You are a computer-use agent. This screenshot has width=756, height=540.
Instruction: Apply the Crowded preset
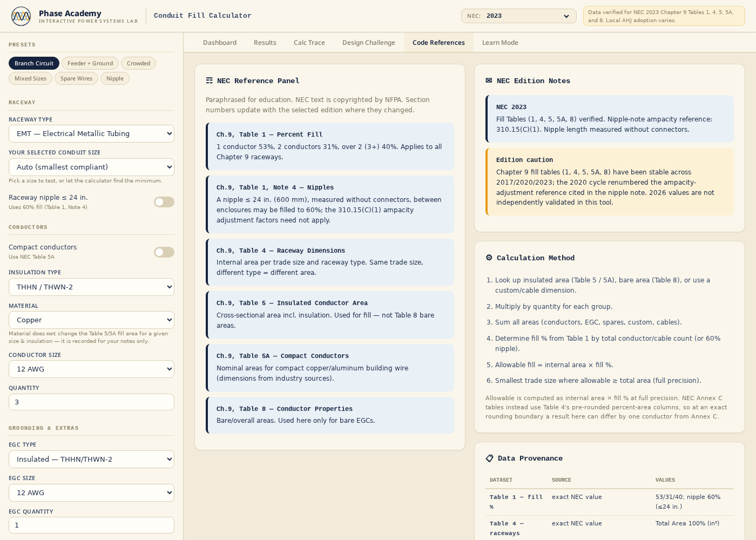[x=138, y=63]
